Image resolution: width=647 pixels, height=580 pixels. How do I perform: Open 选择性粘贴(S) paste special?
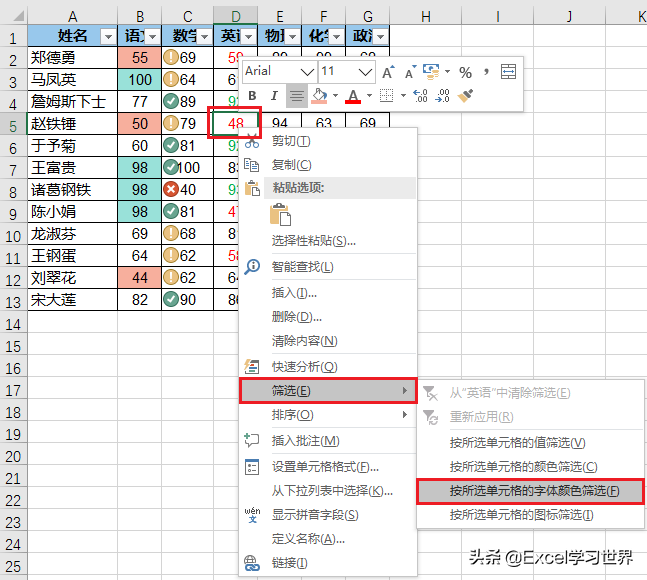(328, 241)
